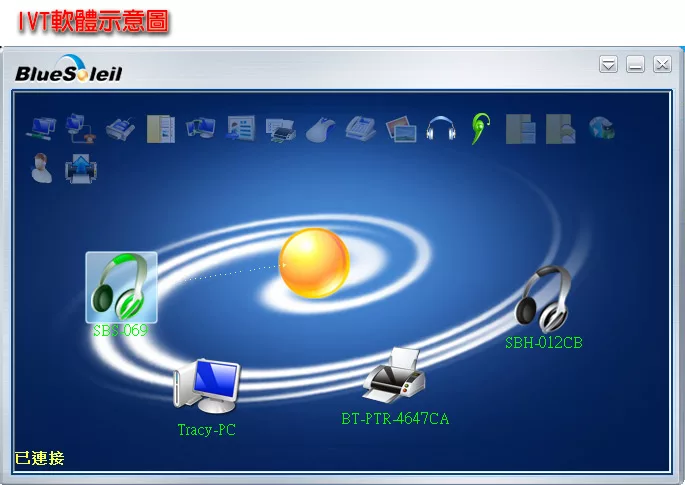685x485 pixels.
Task: Select the green SBS 069 headset device
Action: click(x=120, y=287)
